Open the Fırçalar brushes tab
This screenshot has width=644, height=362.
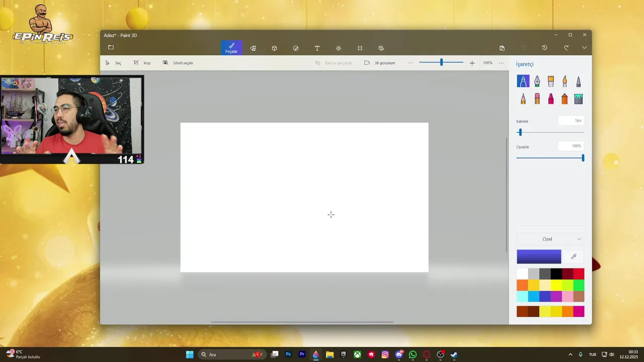coord(231,48)
